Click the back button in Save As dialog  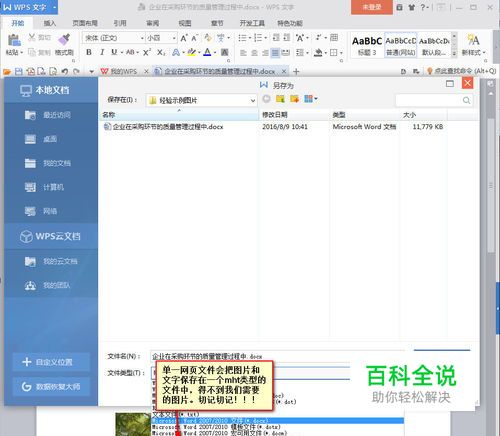point(266,99)
